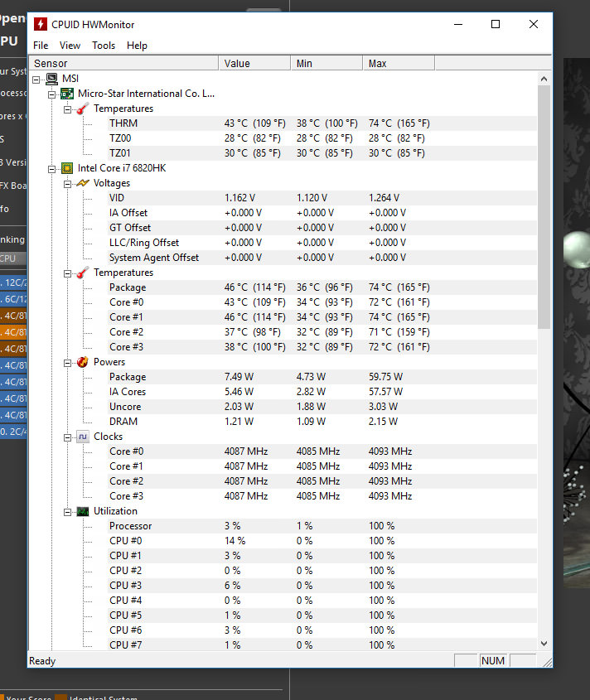Select Core #2 clock row 4087 MHz

coord(322,481)
